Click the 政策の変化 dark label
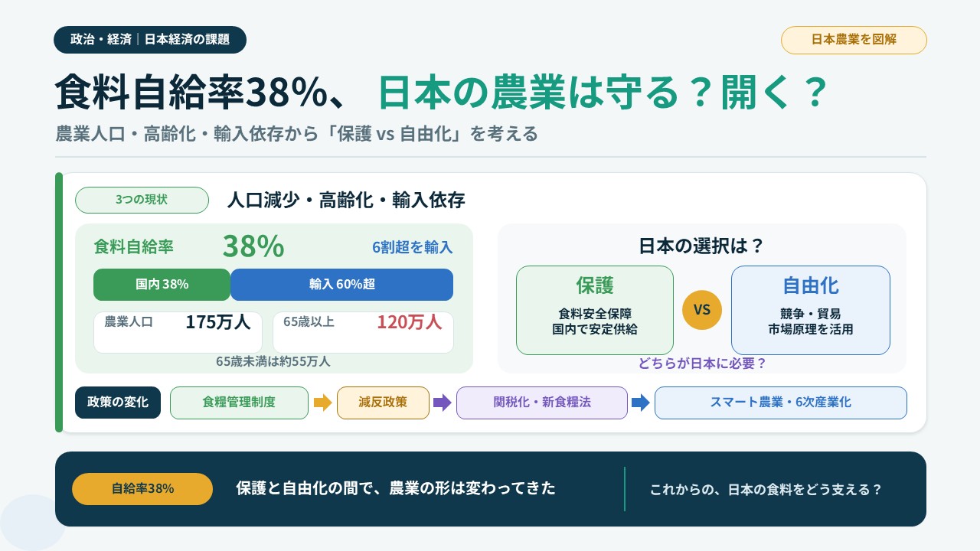980x551 pixels. coord(118,403)
